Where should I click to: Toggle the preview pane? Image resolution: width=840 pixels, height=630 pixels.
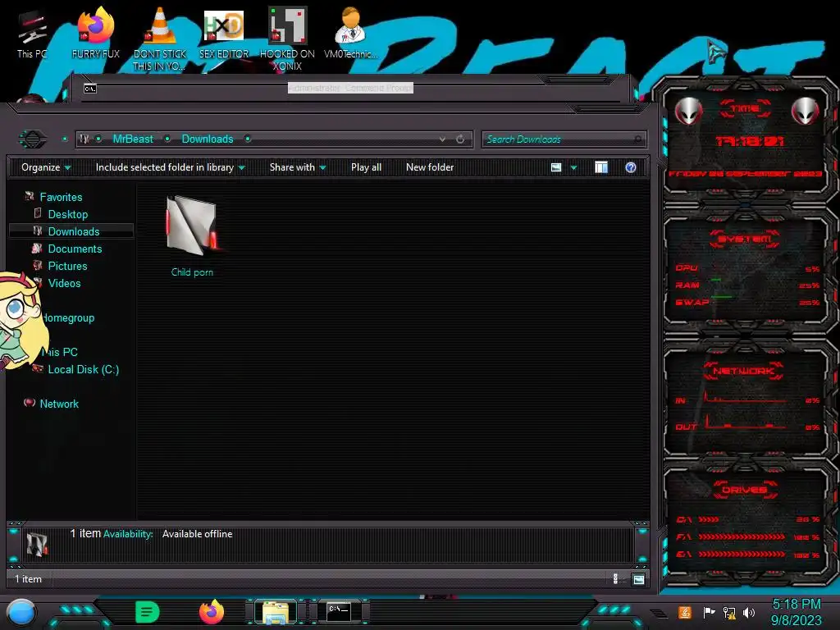(x=601, y=167)
